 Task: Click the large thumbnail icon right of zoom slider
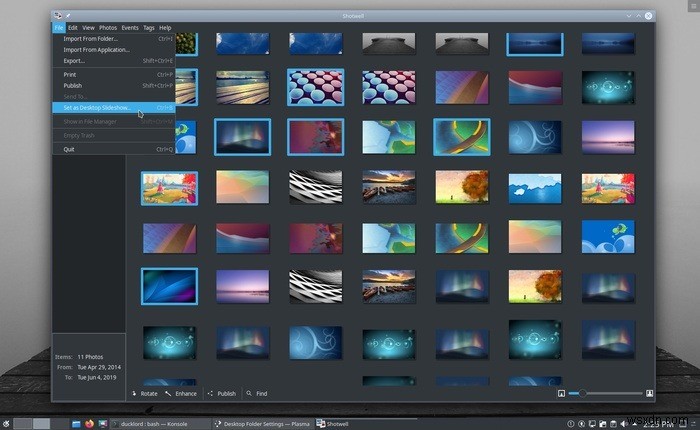point(650,394)
